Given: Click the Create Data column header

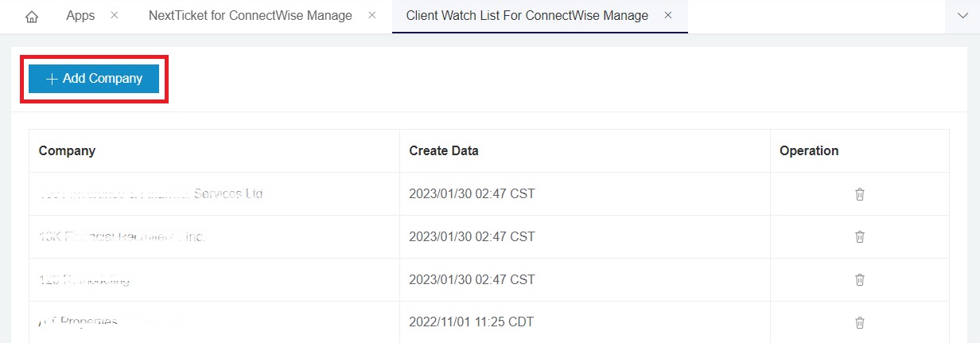Looking at the screenshot, I should tap(443, 151).
